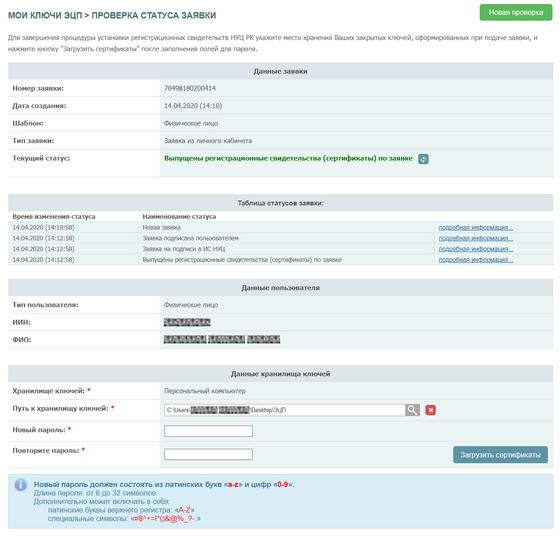Click 'Загрузить сертификаты' button
The width and height of the screenshot is (560, 538).
pos(500,455)
